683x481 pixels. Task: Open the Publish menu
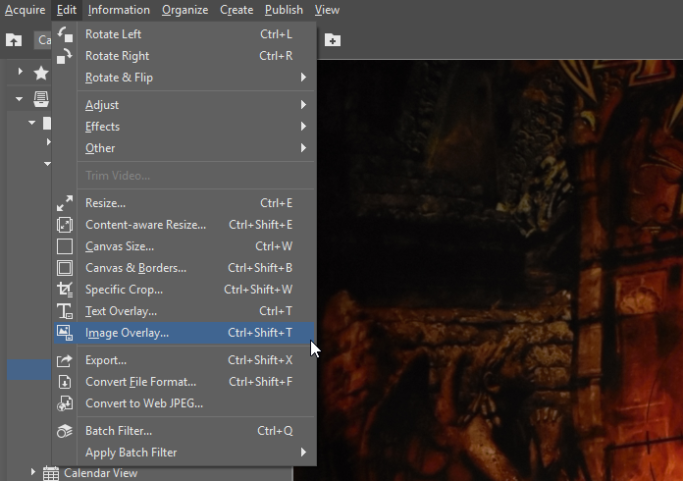284,10
